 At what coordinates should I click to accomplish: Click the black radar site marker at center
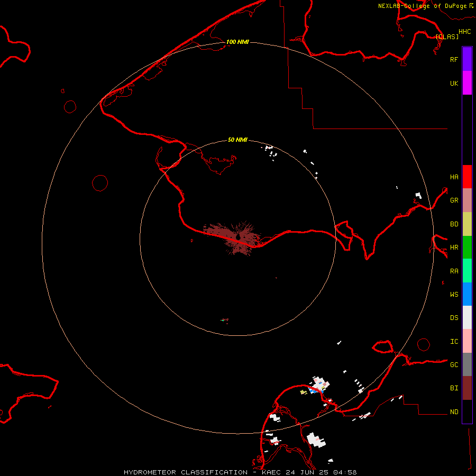(x=239, y=236)
